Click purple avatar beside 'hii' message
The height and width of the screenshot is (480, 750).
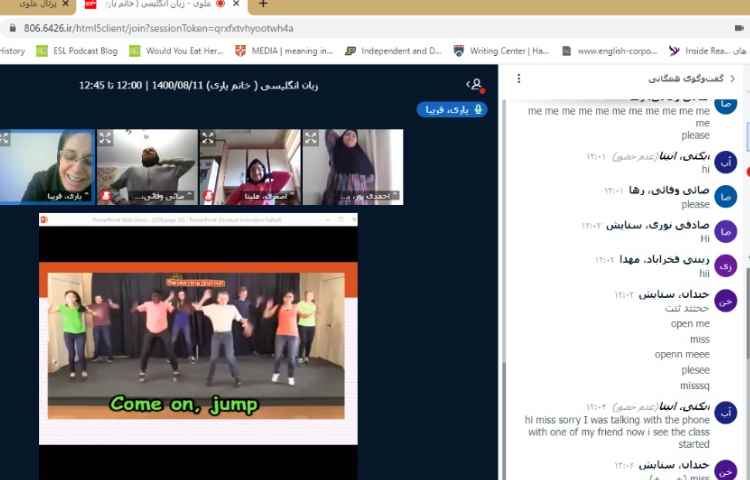pos(726,266)
